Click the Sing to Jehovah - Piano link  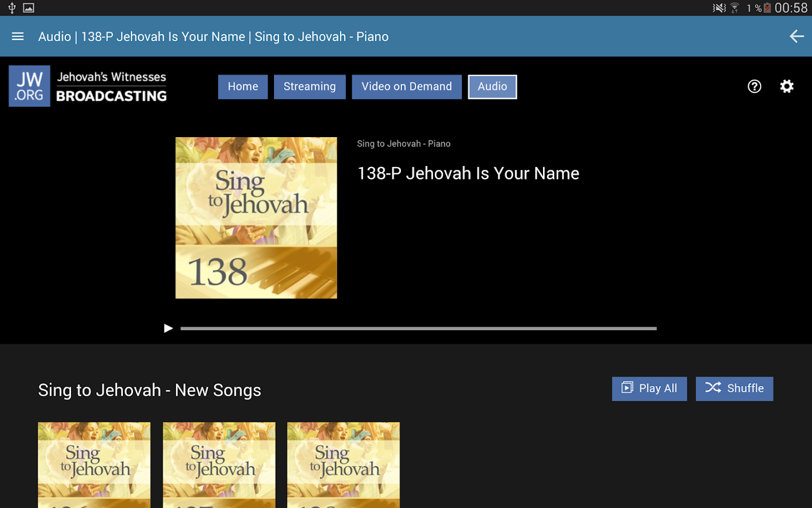click(x=404, y=144)
